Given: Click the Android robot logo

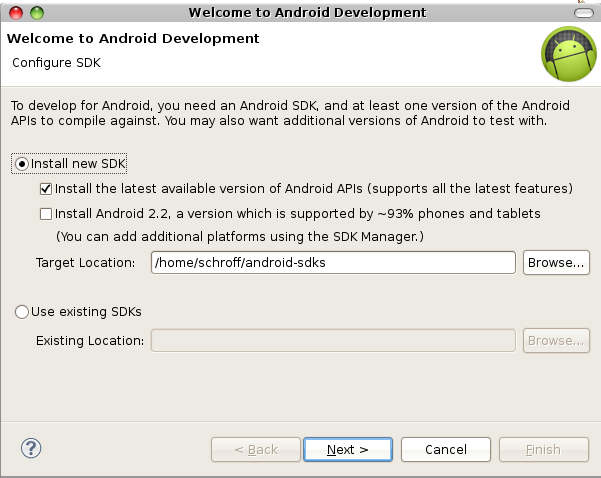Looking at the screenshot, I should click(568, 53).
